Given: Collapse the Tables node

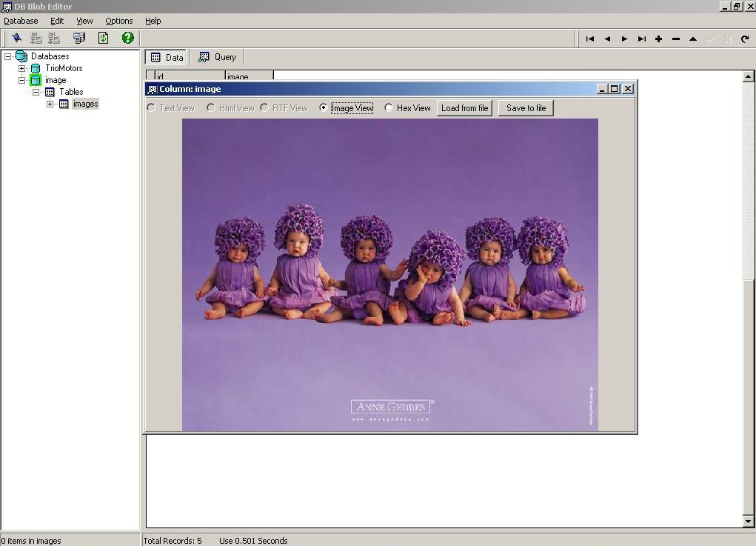Looking at the screenshot, I should (36, 92).
